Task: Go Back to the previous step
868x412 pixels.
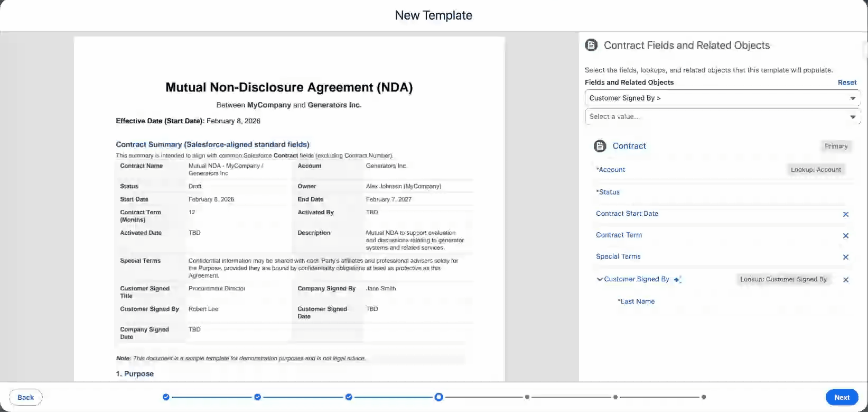Action: (x=25, y=397)
